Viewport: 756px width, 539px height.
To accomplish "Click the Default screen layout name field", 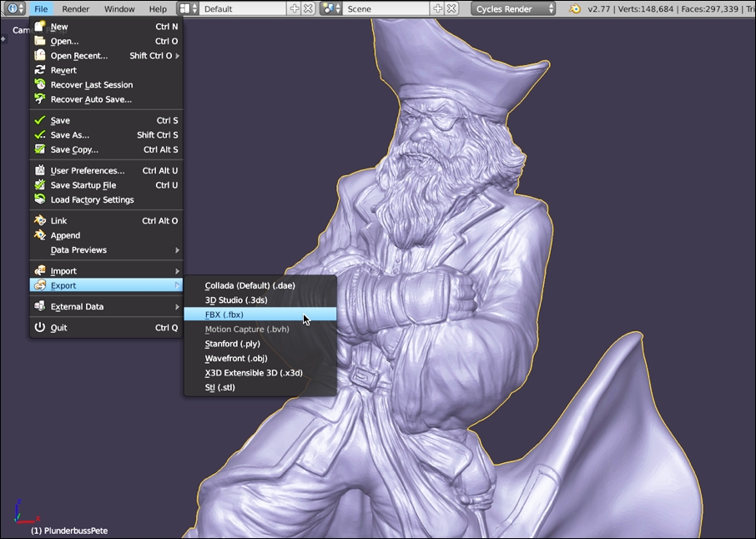I will point(243,8).
